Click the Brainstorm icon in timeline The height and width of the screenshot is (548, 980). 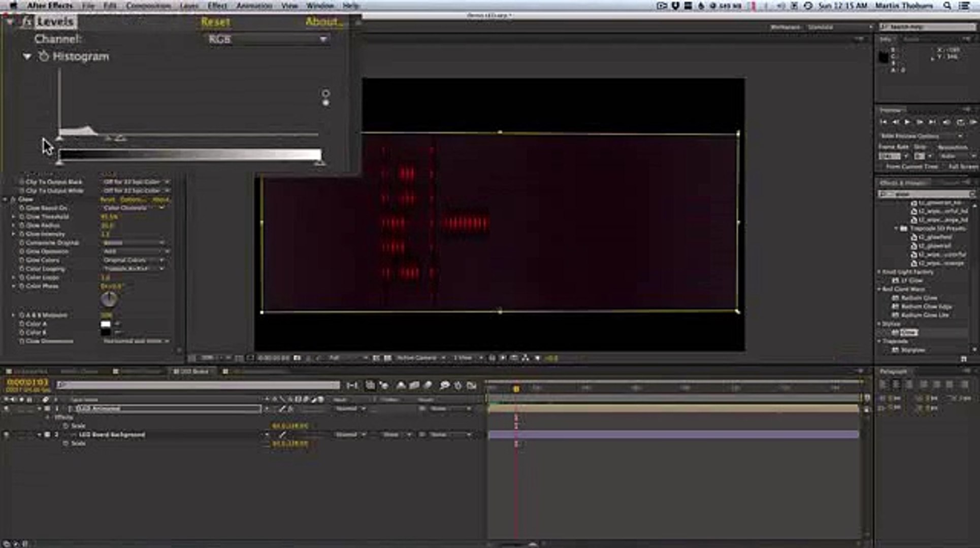[x=444, y=386]
